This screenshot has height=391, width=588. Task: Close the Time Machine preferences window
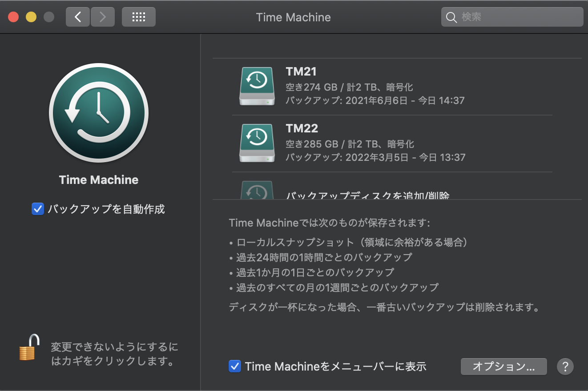[13, 17]
